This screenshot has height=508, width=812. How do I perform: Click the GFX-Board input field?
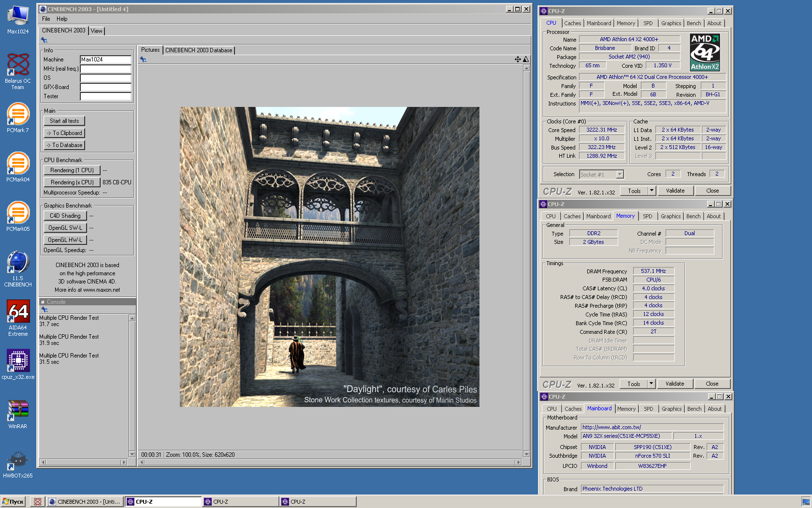105,87
